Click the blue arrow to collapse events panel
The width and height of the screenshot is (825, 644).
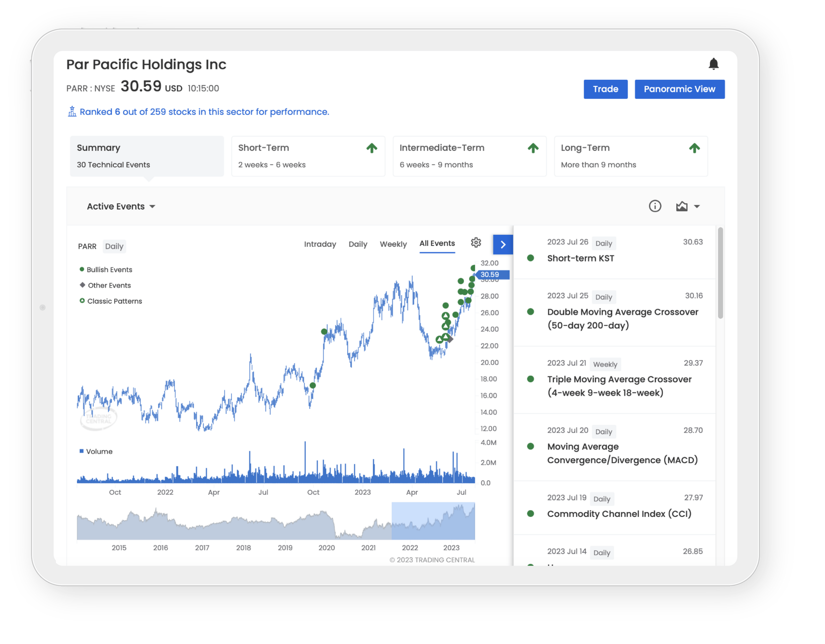pyautogui.click(x=503, y=244)
